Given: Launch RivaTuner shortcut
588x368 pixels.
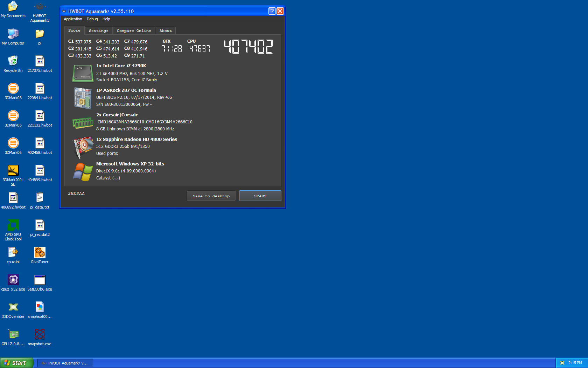Looking at the screenshot, I should click(40, 255).
